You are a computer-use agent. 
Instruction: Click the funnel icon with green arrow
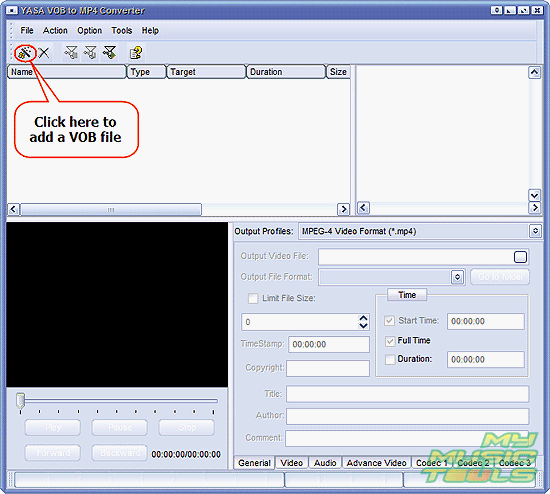(109, 53)
